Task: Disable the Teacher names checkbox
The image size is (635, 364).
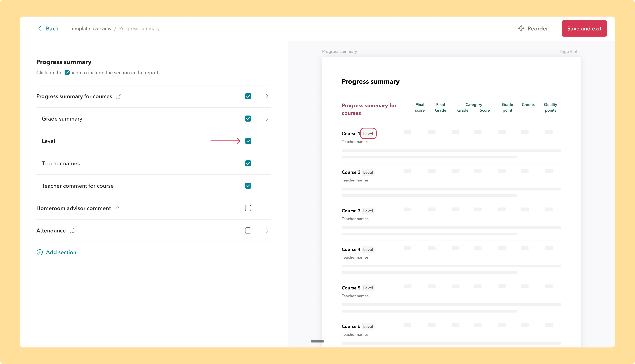Action: [x=248, y=163]
